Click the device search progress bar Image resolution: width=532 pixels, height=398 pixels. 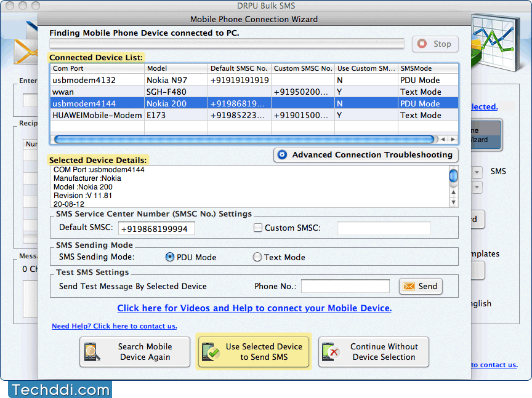pos(227,44)
